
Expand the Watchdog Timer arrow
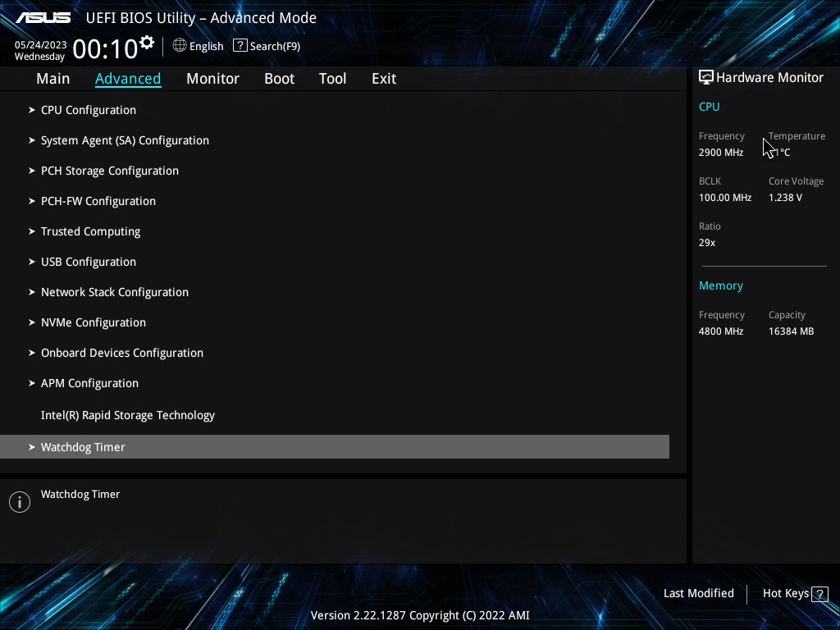pos(32,447)
